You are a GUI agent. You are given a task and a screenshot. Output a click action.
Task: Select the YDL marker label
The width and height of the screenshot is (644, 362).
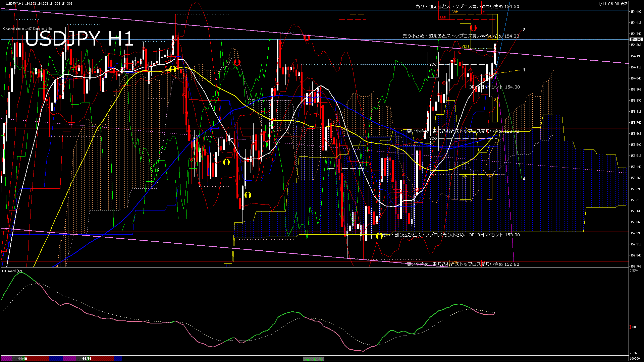click(x=465, y=177)
